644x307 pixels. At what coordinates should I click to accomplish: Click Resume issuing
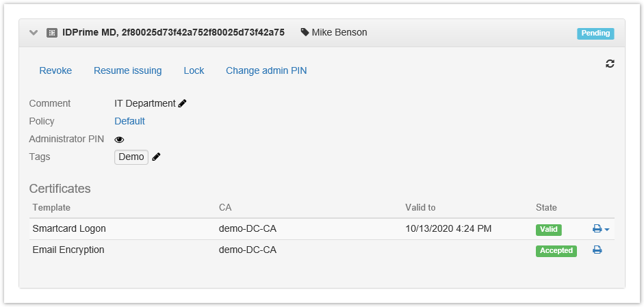[x=127, y=70]
